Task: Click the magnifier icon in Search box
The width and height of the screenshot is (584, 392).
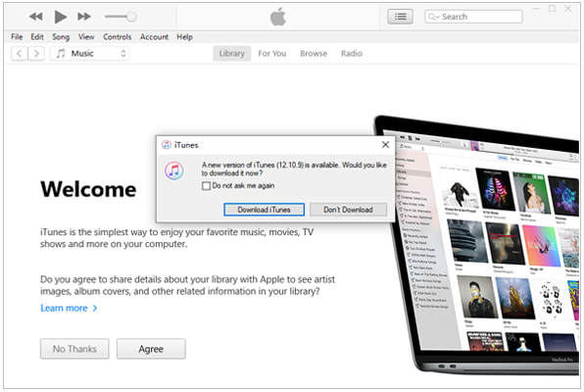Action: (432, 17)
